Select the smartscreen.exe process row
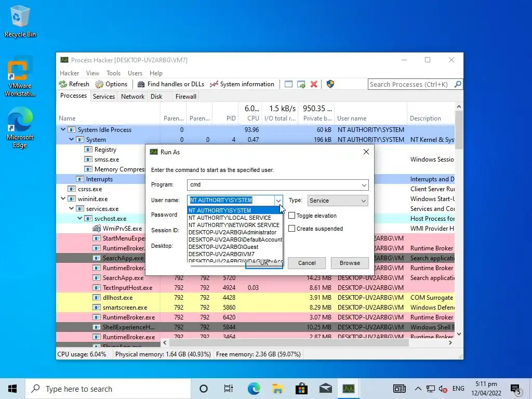The width and height of the screenshot is (532, 399). [x=255, y=308]
